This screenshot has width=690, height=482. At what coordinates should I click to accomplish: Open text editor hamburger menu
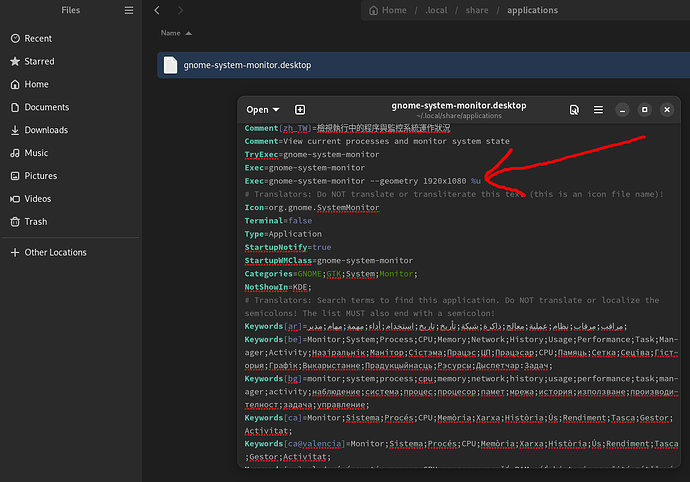tap(598, 110)
